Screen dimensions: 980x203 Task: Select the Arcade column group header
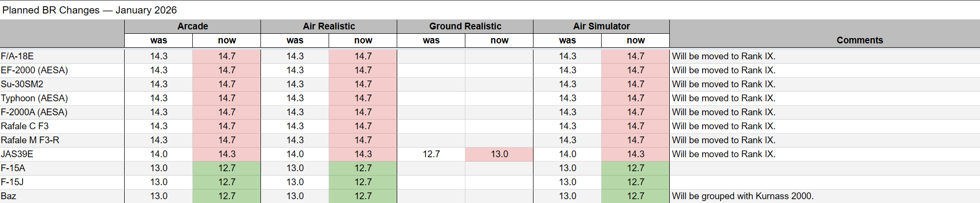click(192, 26)
